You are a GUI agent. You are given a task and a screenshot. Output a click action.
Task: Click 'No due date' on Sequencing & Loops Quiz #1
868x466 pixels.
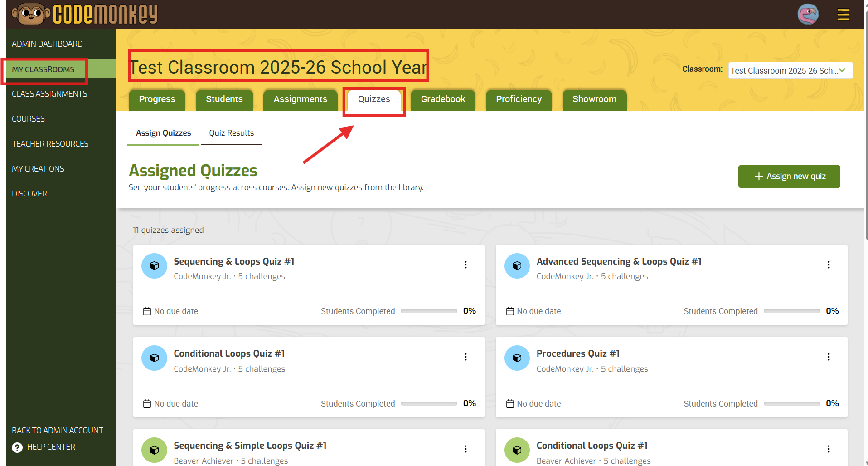coord(176,311)
